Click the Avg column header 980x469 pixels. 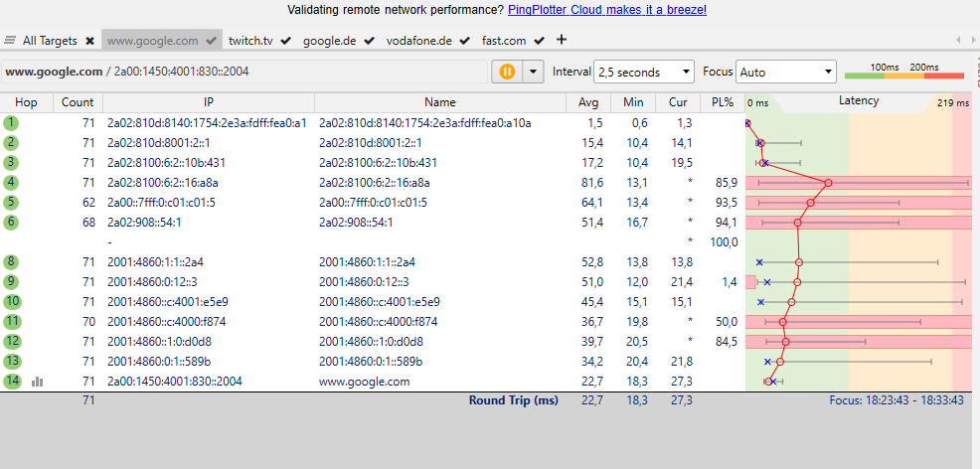tap(588, 102)
